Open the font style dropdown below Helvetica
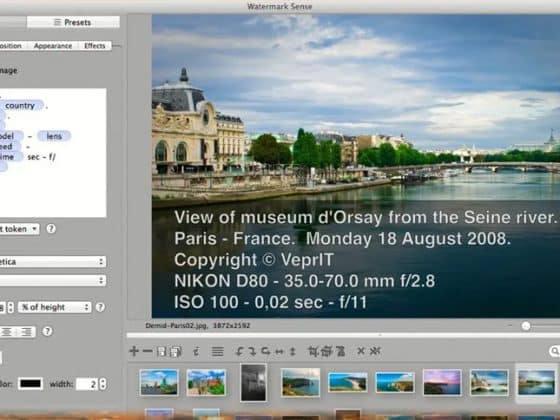Viewport: 560px width, 420px height. [x=53, y=280]
